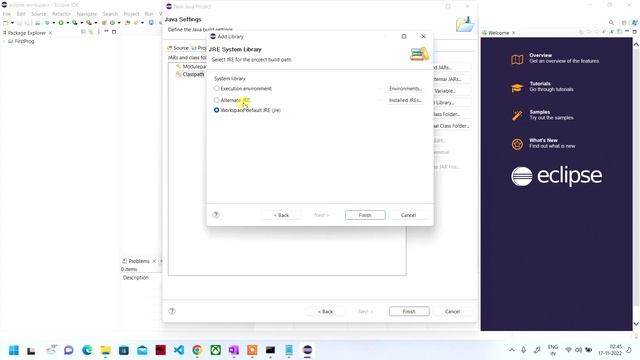
Task: Open File Explorer from the taskbar
Action: tap(106, 350)
